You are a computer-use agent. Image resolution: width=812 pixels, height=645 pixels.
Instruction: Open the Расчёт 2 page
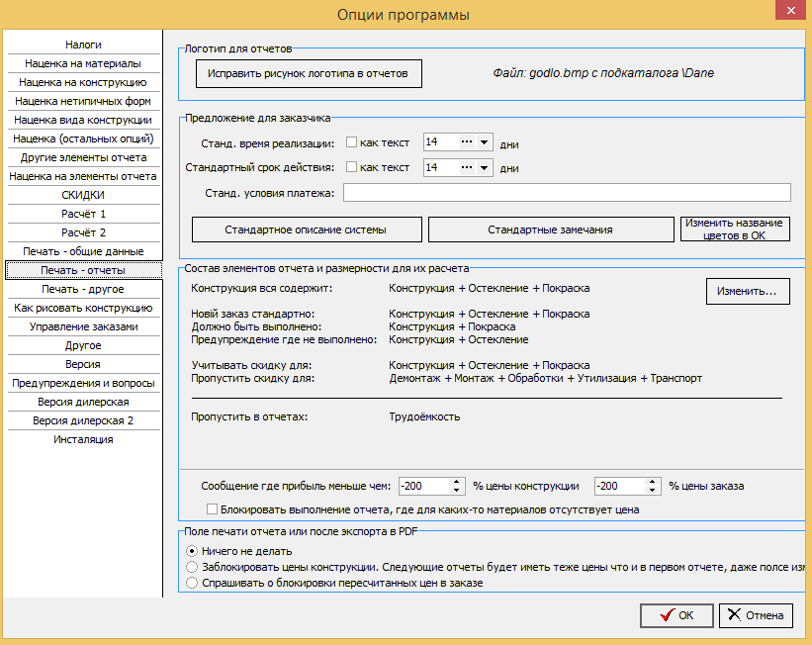(x=83, y=232)
